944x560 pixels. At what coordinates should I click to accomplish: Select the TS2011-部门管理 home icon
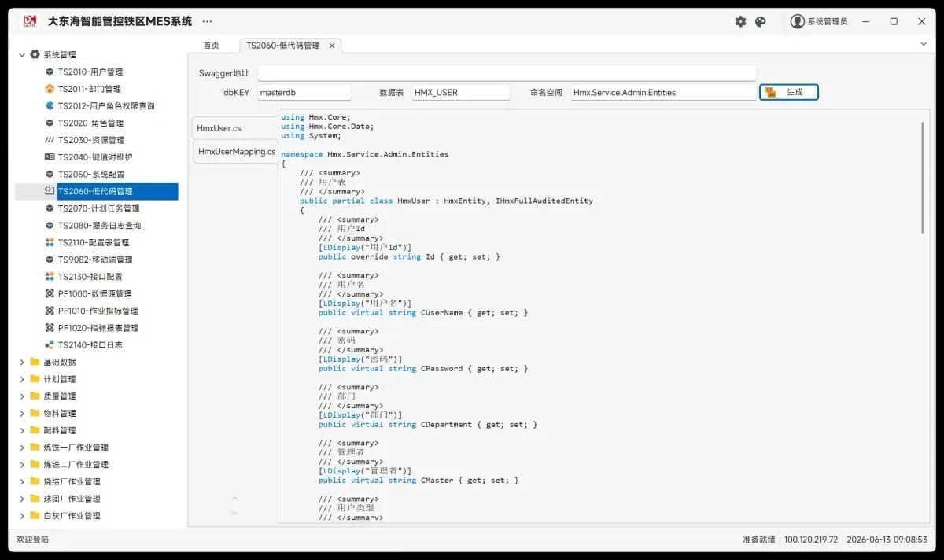click(50, 89)
